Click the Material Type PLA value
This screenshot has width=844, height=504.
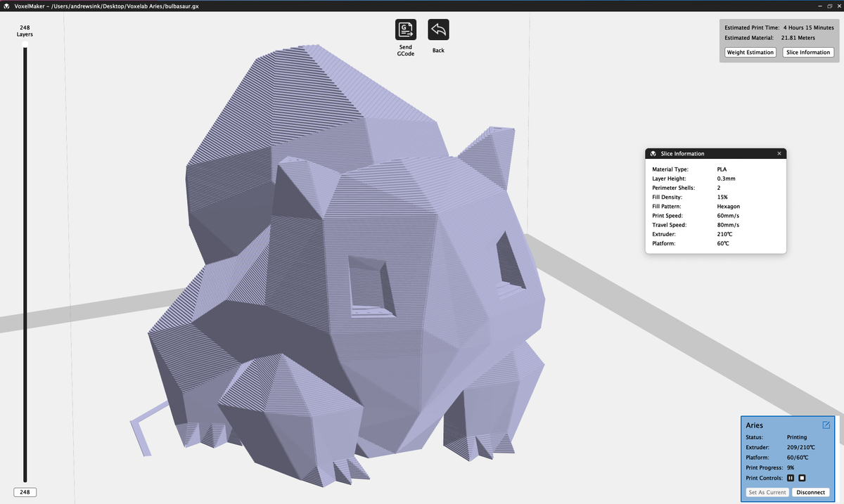tap(722, 169)
